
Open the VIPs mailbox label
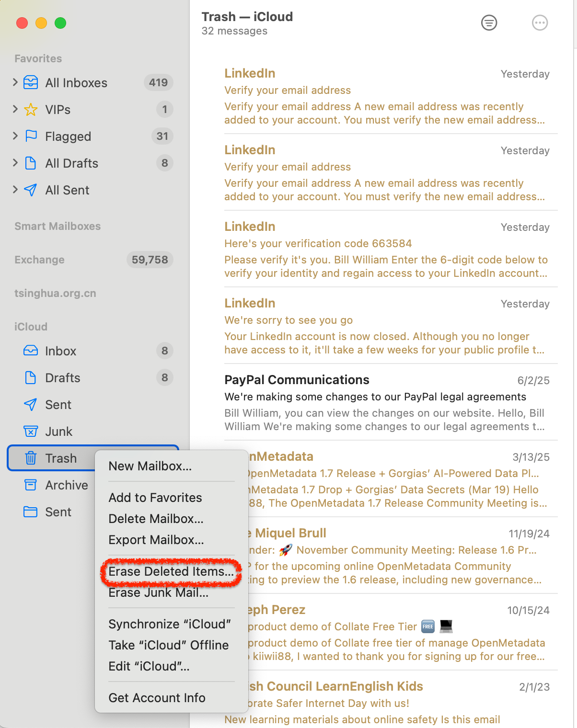coord(58,110)
